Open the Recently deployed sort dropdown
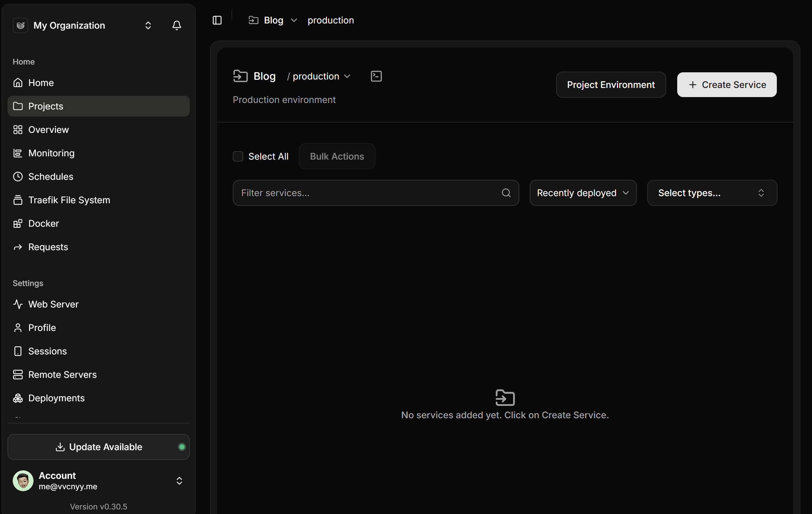 (583, 193)
